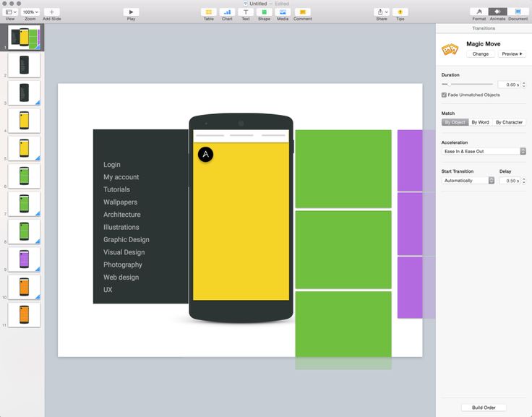The width and height of the screenshot is (532, 417).
Task: Adjust the Duration slider
Action: click(x=467, y=84)
